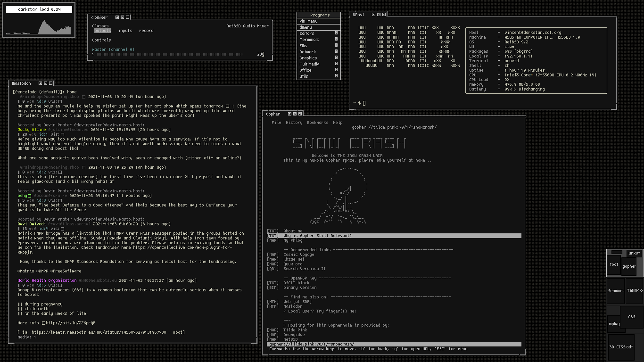Expand the Editors submenu in Programs

pos(318,33)
